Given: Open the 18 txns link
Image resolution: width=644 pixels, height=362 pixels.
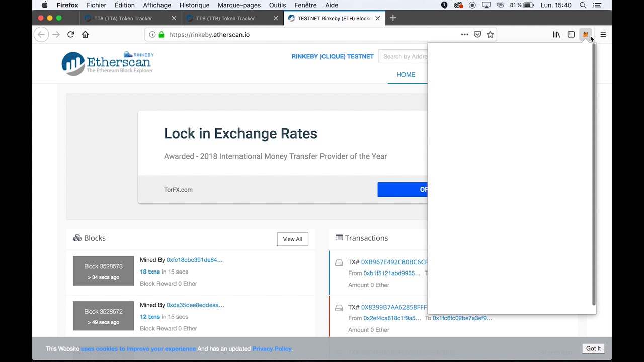Looking at the screenshot, I should [150, 272].
